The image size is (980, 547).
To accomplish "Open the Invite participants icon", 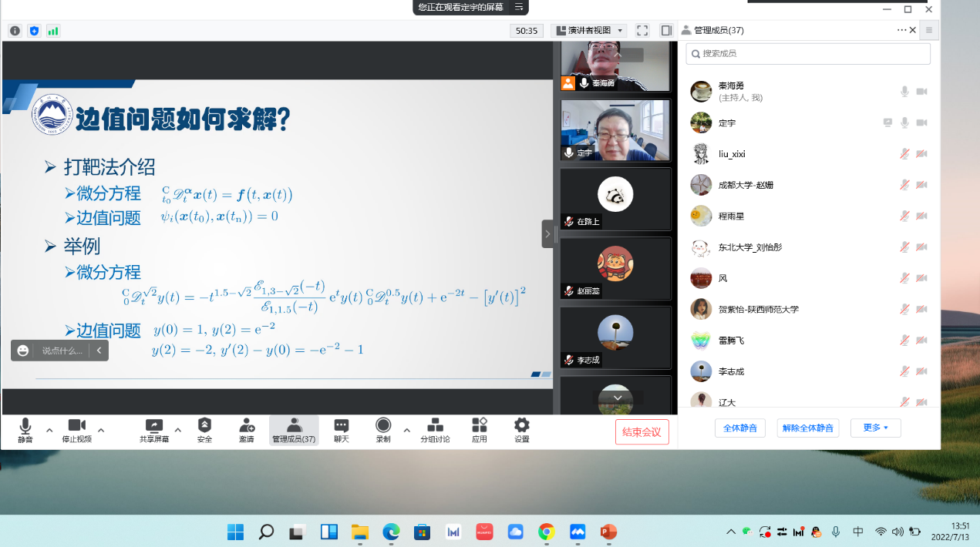I will [x=247, y=426].
